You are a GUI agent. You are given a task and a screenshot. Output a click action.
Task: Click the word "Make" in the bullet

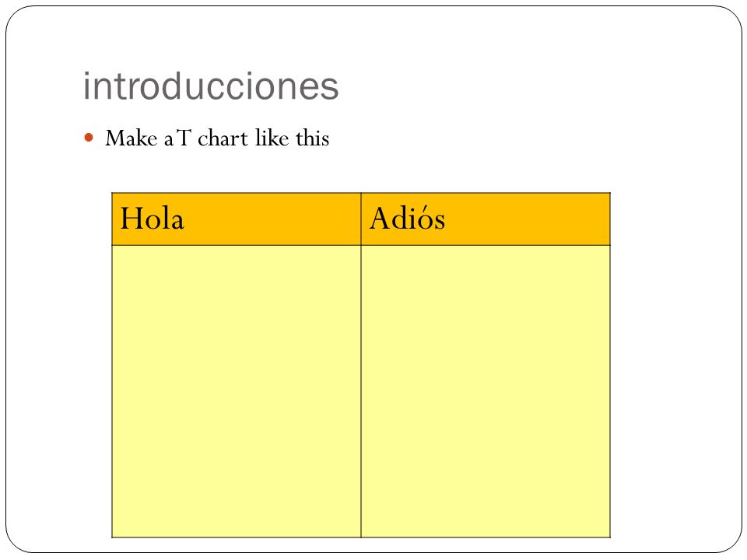pyautogui.click(x=132, y=138)
